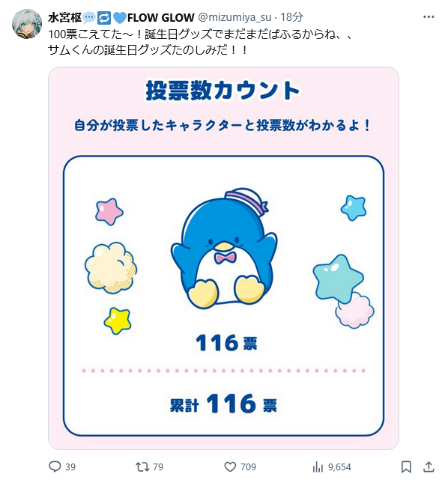448x483 pixels.
Task: Open the @mizumiya_su handle link
Action: (x=234, y=17)
